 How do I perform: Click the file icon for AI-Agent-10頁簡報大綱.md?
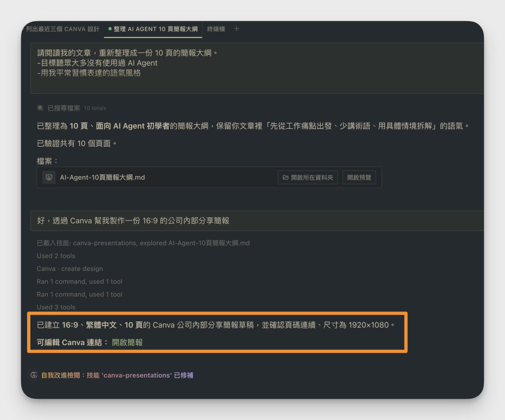click(x=49, y=177)
